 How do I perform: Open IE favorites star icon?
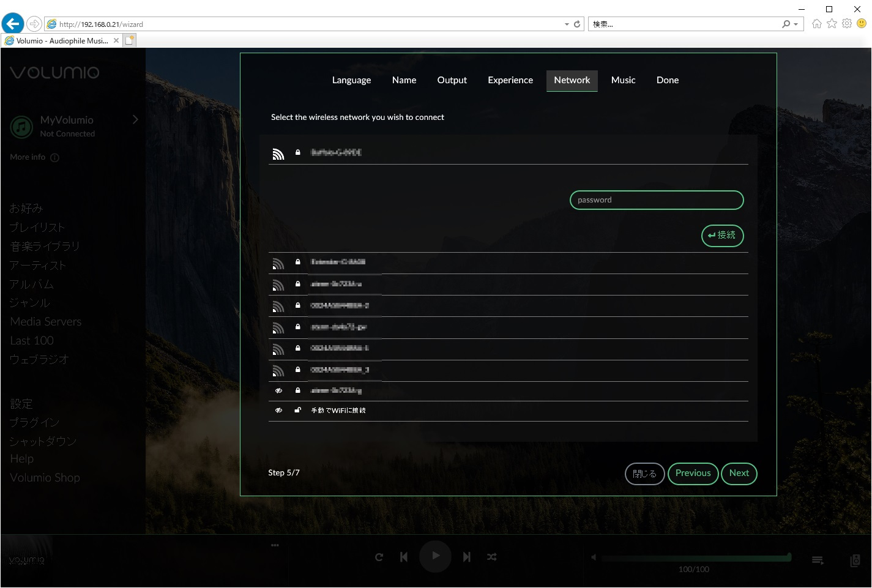click(832, 23)
